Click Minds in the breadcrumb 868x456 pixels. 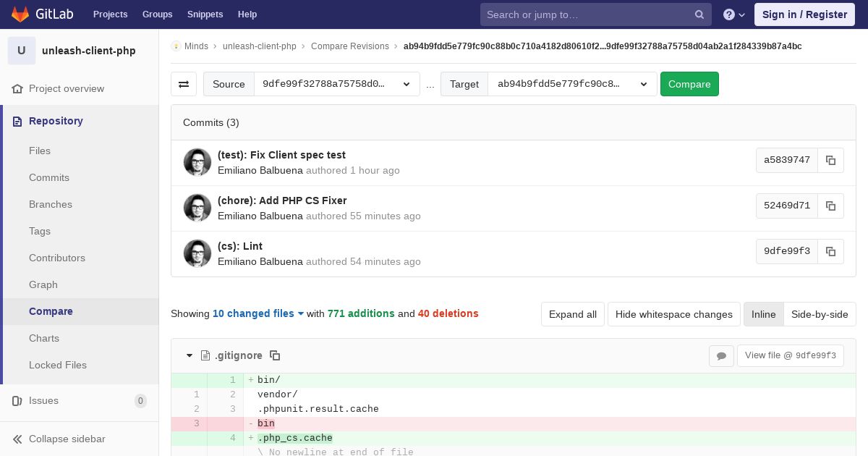(x=196, y=46)
